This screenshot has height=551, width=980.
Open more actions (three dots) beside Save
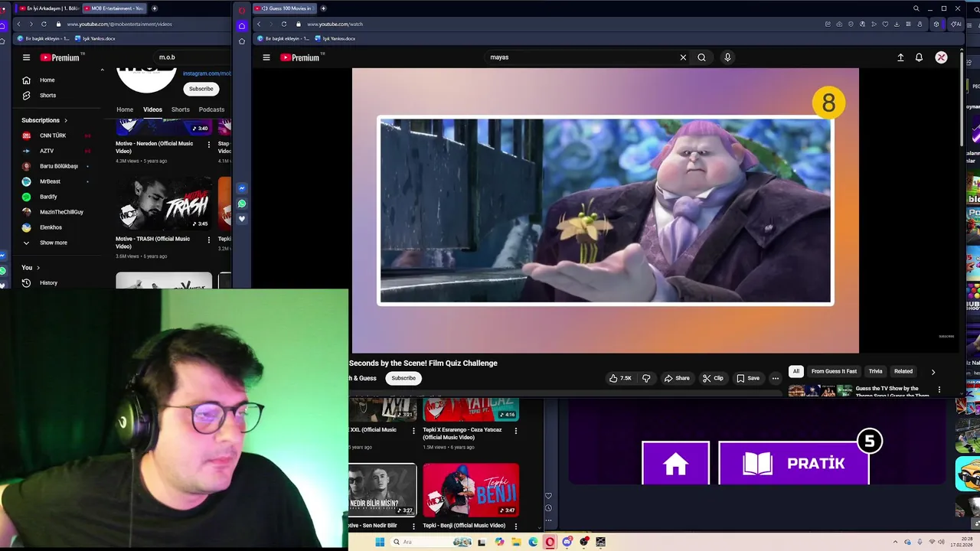click(775, 378)
